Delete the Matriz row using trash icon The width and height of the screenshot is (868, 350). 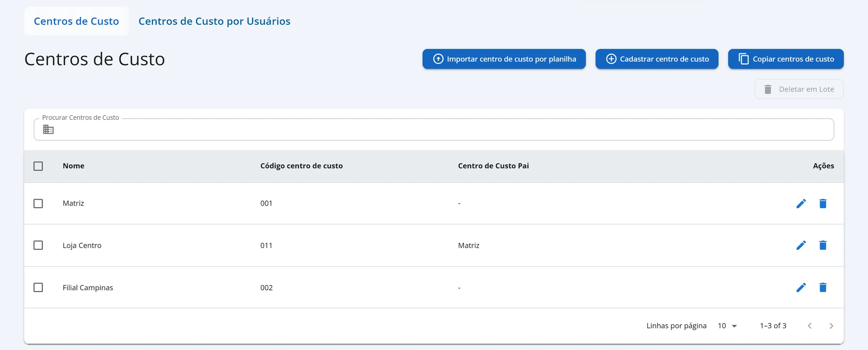(823, 203)
